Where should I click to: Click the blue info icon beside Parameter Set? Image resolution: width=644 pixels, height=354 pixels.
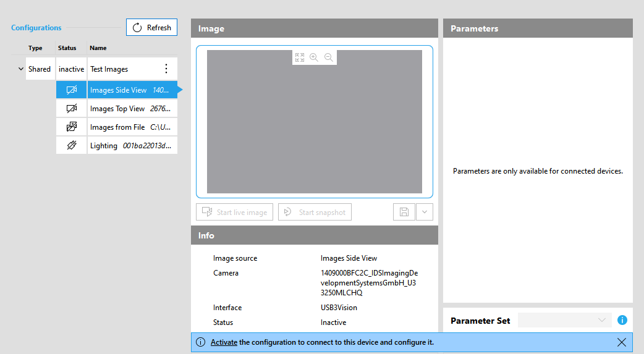622,320
